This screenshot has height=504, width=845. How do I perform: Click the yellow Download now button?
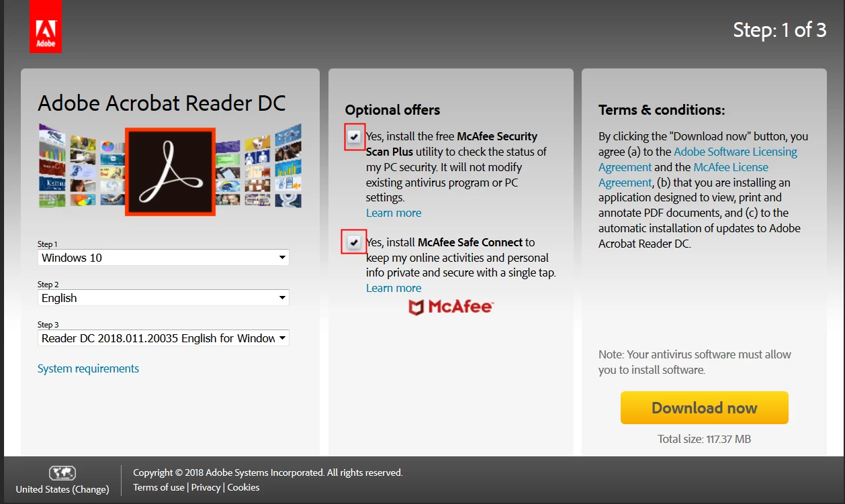pyautogui.click(x=704, y=408)
